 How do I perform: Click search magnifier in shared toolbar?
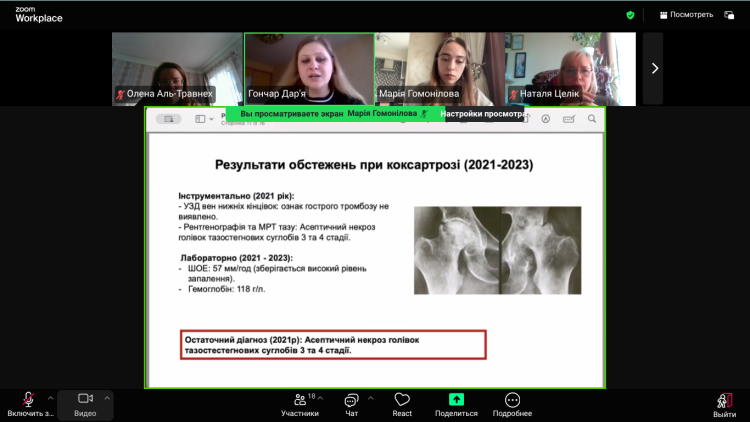[x=591, y=119]
